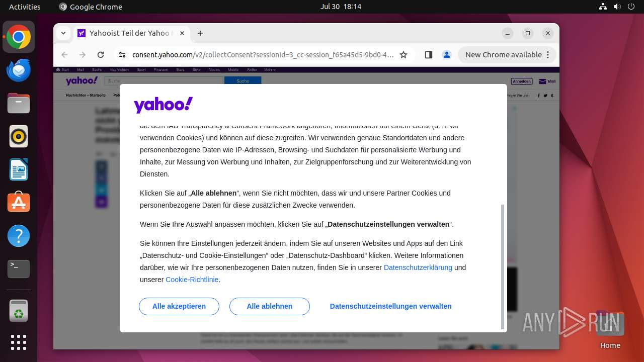This screenshot has height=362, width=644.
Task: Click the Alle ablehnen button
Action: [270, 306]
